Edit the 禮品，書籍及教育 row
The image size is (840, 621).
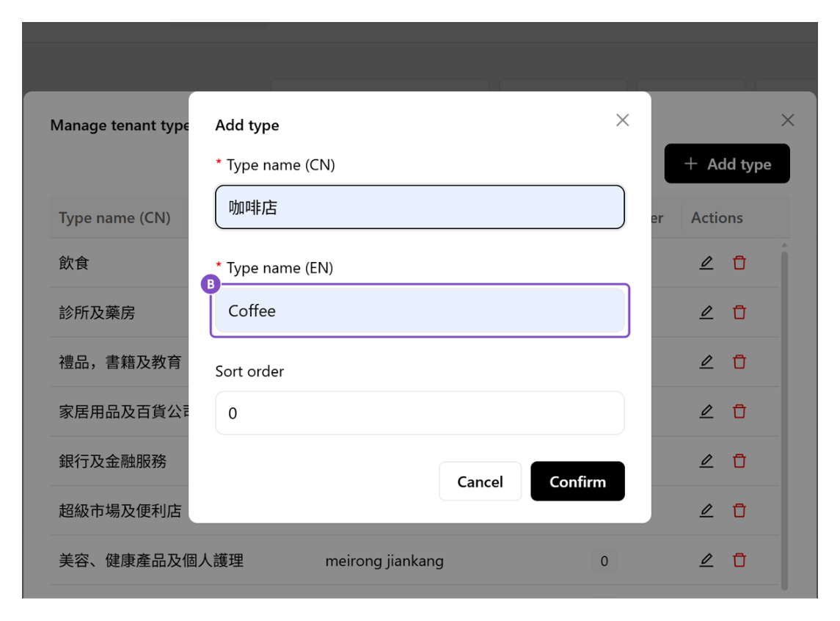pyautogui.click(x=706, y=362)
